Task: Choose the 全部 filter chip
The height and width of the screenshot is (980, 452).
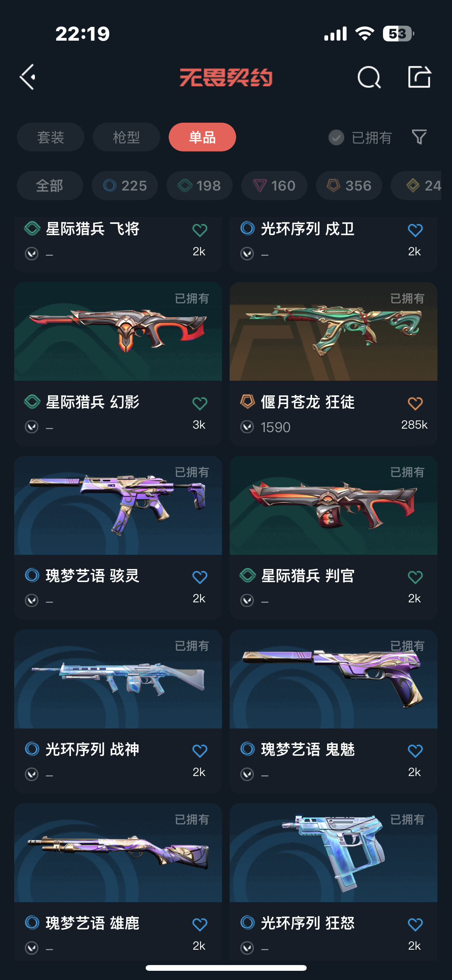Action: point(50,186)
